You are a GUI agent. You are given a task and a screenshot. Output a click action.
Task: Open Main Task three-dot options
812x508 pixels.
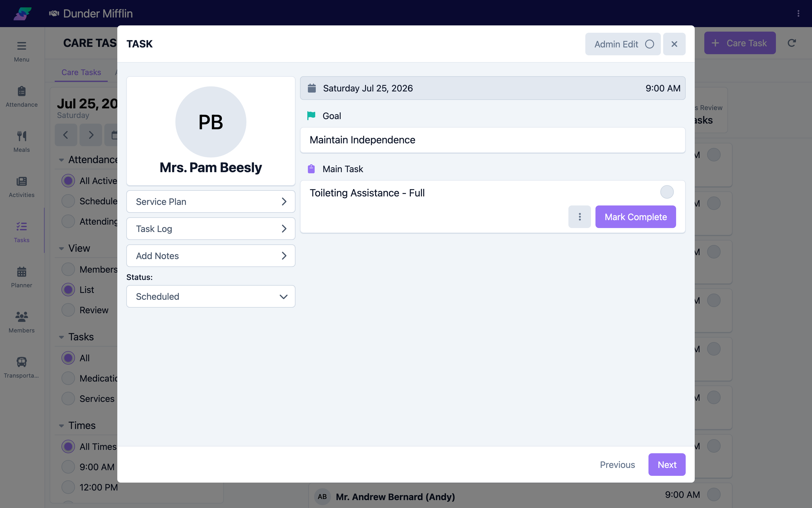[x=579, y=217]
